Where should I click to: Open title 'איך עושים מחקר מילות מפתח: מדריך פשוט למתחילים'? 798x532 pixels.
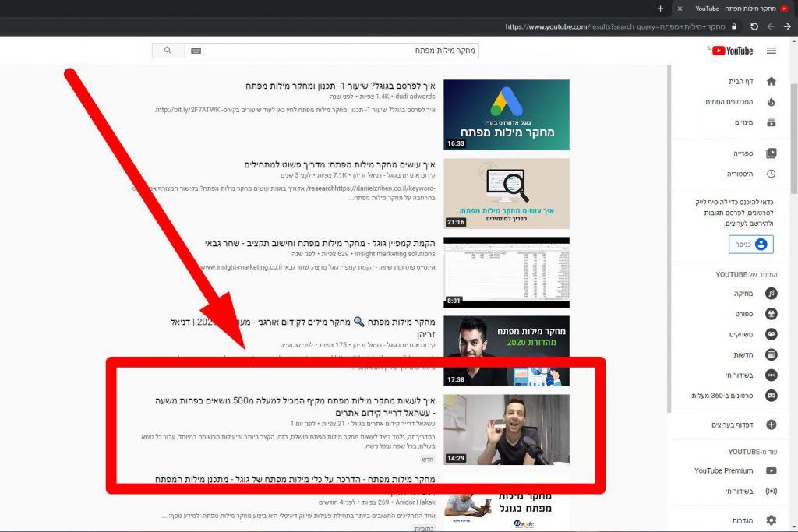click(340, 165)
